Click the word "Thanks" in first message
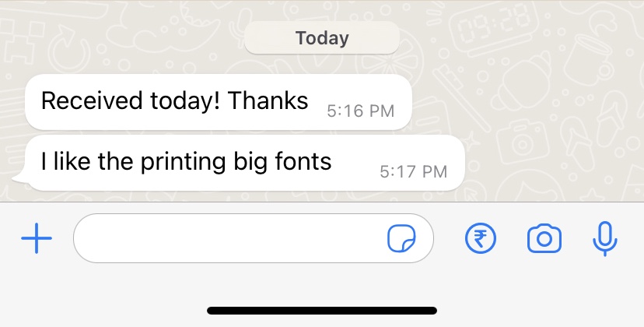 pyautogui.click(x=268, y=100)
